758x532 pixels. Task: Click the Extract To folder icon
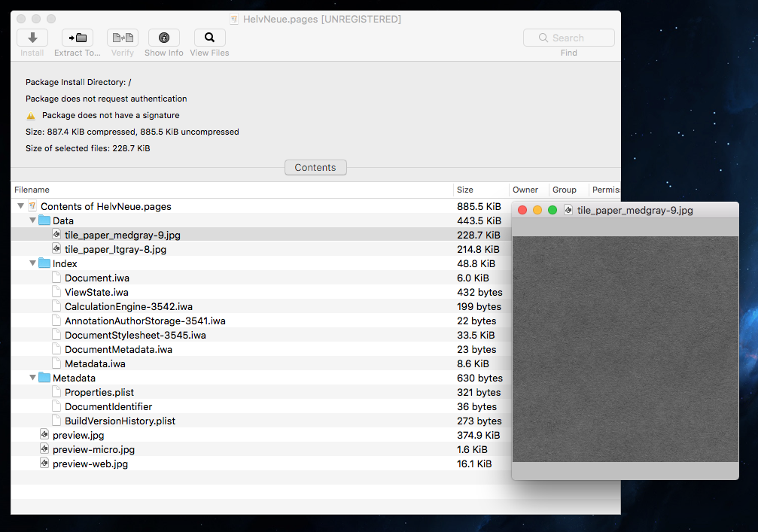pos(78,38)
